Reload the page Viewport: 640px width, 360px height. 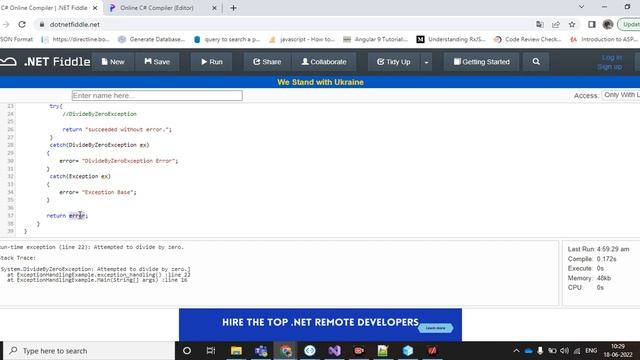pos(22,24)
